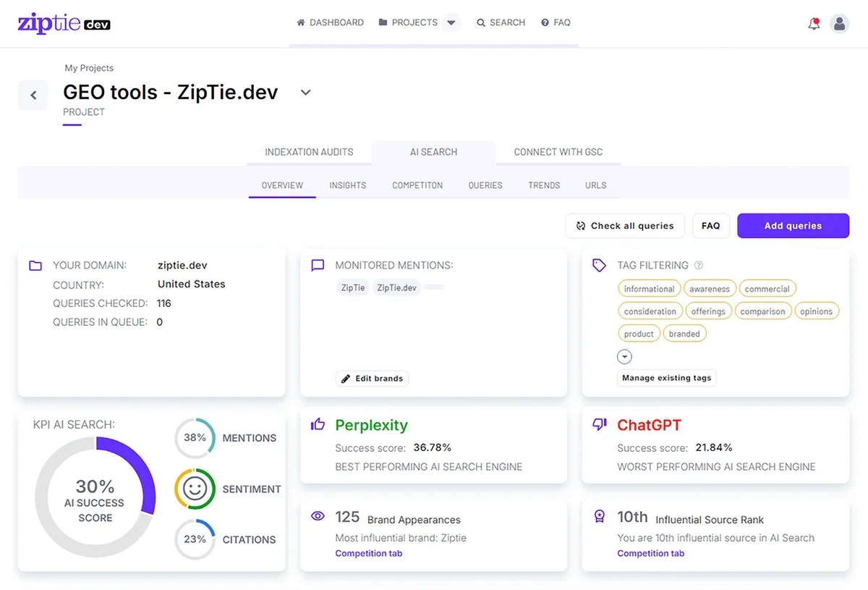The height and width of the screenshot is (590, 868).
Task: Expand more tags with the circled arrow
Action: pyautogui.click(x=624, y=357)
